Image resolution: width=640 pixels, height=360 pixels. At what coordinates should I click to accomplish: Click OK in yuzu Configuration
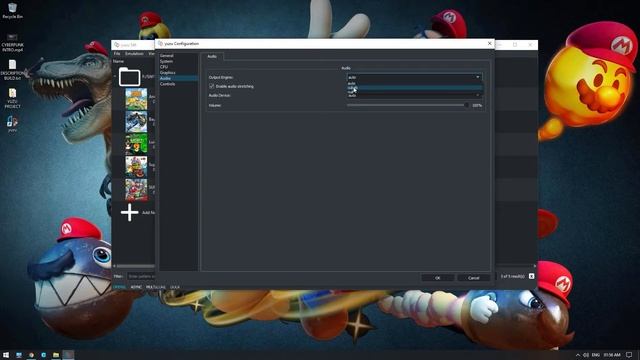click(x=437, y=278)
